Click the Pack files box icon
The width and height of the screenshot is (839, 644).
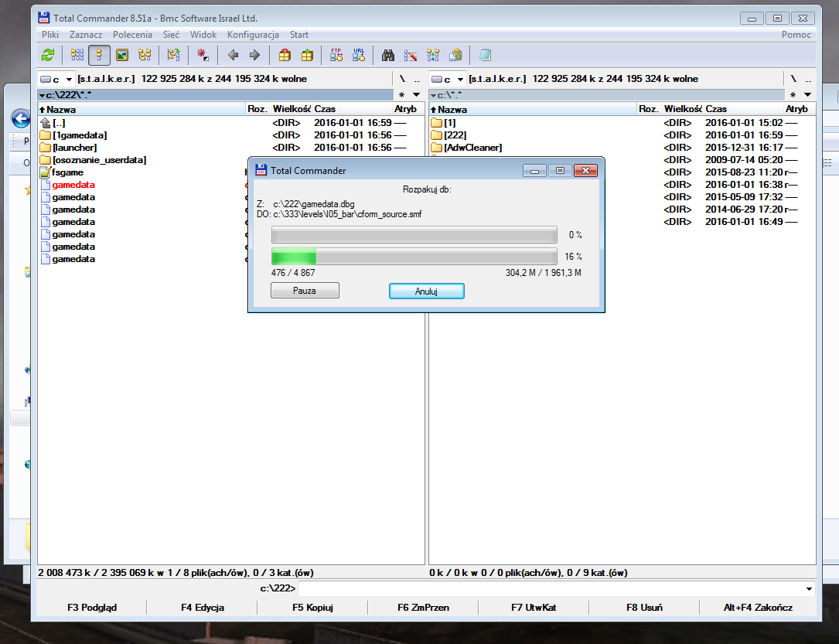pyautogui.click(x=285, y=55)
